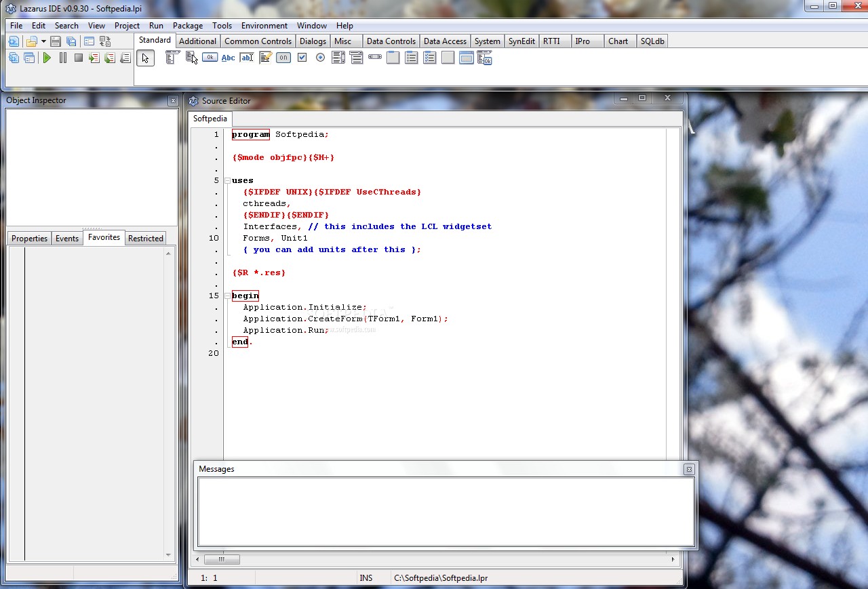
Task: Select the TLabel 'Abc' component icon
Action: [229, 58]
